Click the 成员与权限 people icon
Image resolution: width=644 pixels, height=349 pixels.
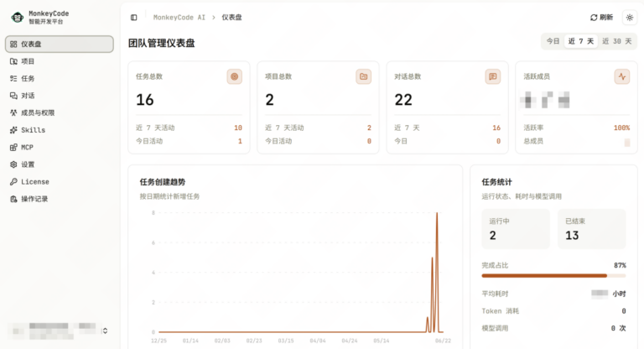pyautogui.click(x=13, y=112)
